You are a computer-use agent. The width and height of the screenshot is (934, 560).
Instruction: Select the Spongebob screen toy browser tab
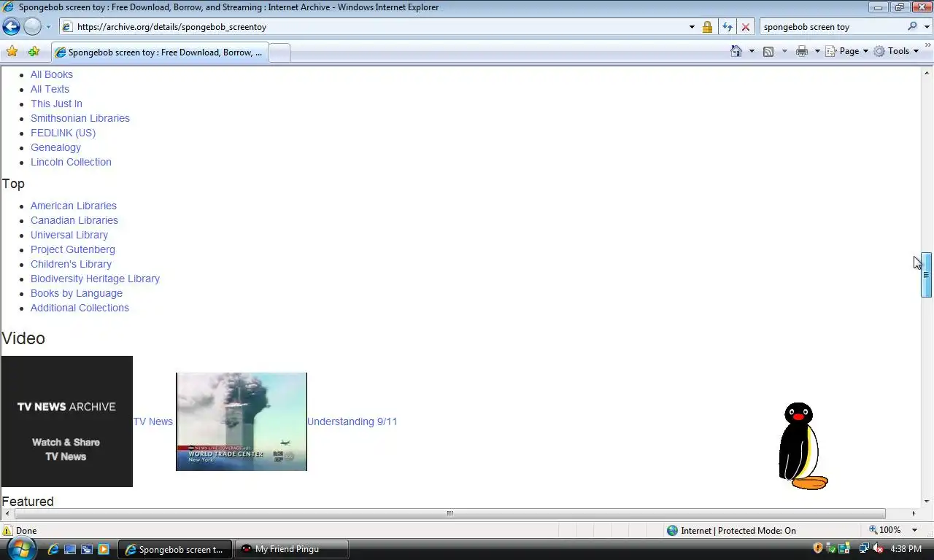coord(160,52)
